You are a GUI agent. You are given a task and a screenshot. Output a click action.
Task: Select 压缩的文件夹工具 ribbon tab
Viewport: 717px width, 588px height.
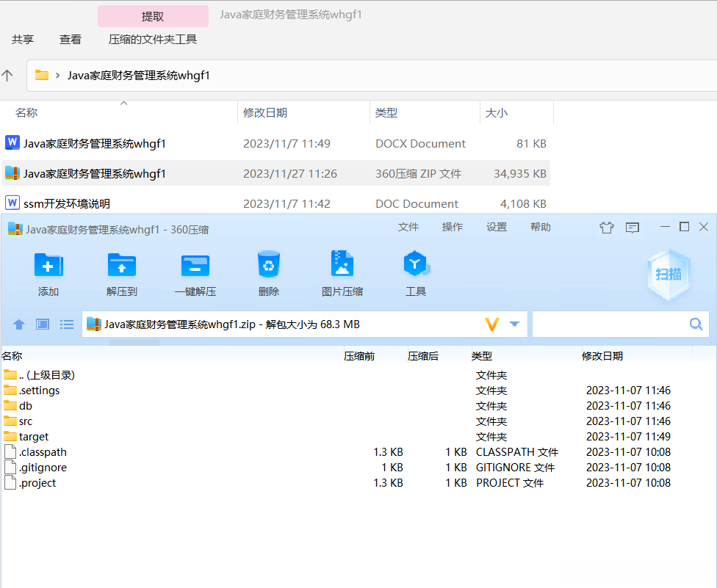click(152, 40)
